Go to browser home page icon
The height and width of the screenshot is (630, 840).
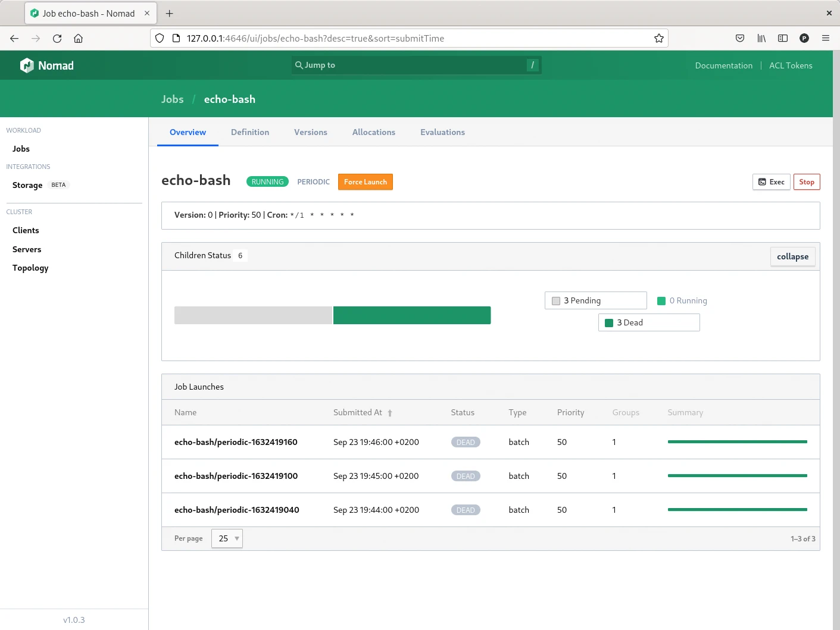(78, 38)
